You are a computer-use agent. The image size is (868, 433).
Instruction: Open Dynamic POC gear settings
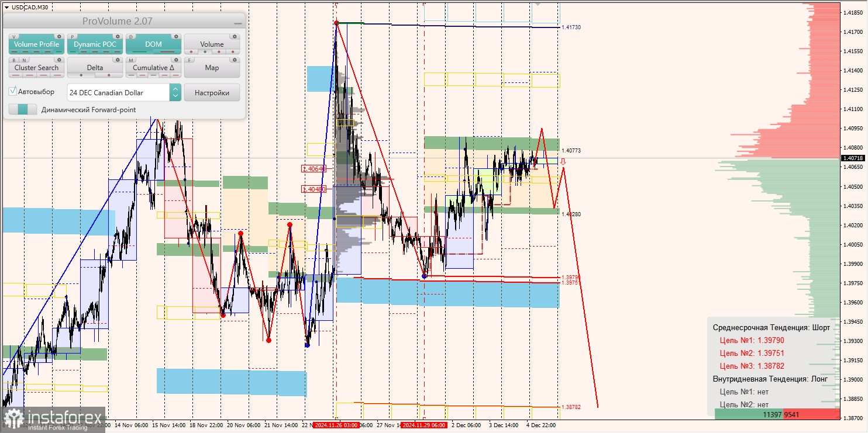pyautogui.click(x=118, y=36)
